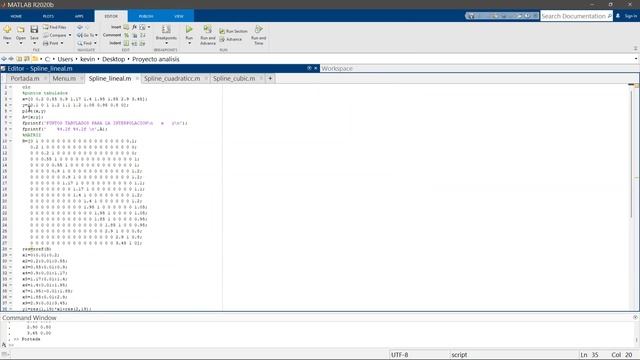Insert function with fx icon

134,27
